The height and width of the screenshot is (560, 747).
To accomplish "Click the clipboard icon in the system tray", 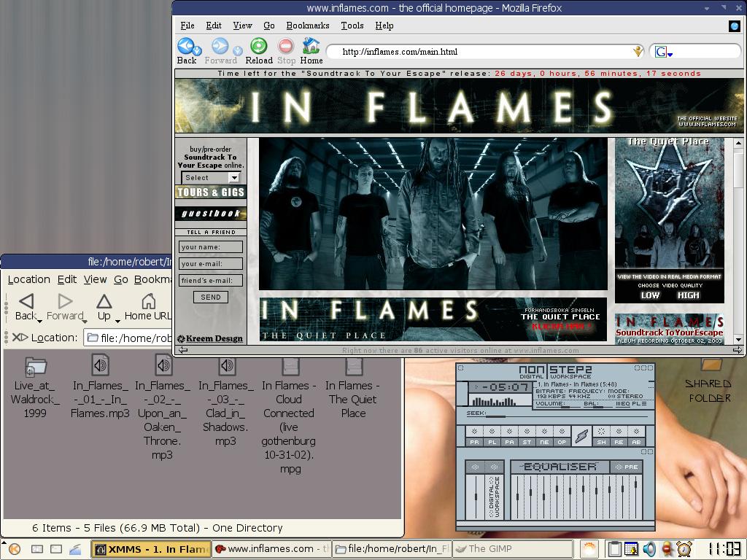I will [614, 549].
